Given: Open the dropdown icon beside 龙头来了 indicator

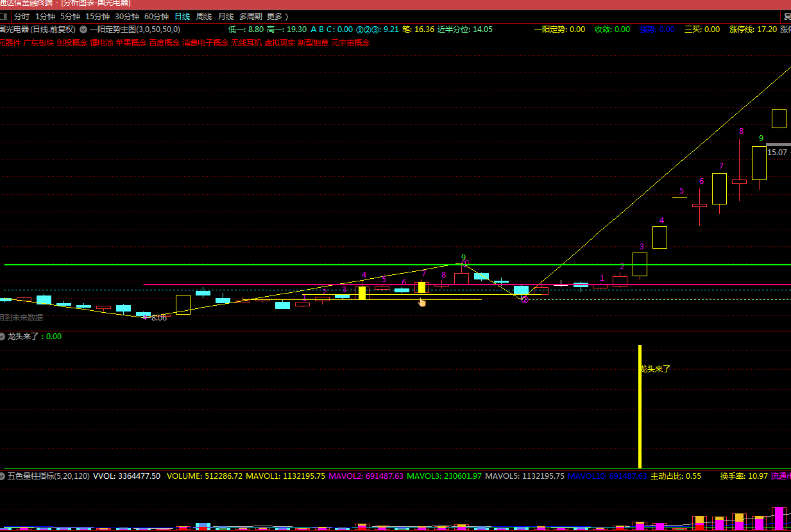Looking at the screenshot, I should point(3,337).
